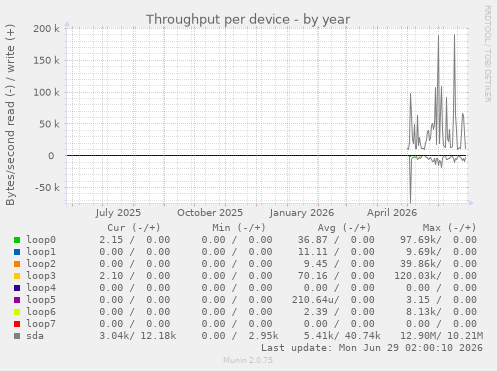Viewport: 497px width, 371px height.
Task: Click the '150 k' y-axis label
Action: click(x=46, y=60)
